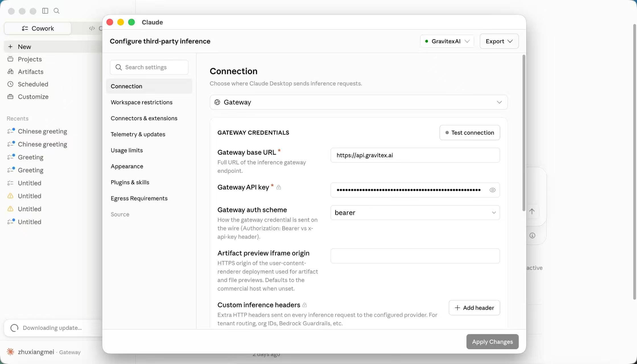This screenshot has height=364, width=637.
Task: Click the search magnifier beside the sidebar icon
Action: coord(57,11)
